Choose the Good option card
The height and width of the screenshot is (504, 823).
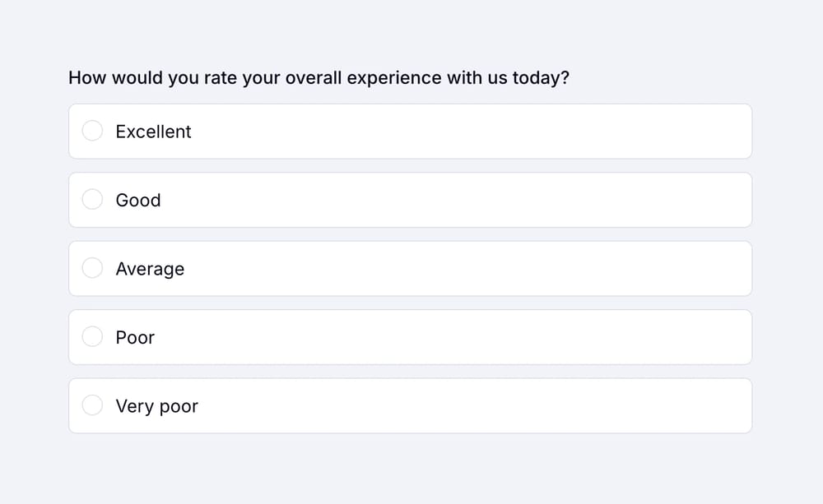pos(410,200)
